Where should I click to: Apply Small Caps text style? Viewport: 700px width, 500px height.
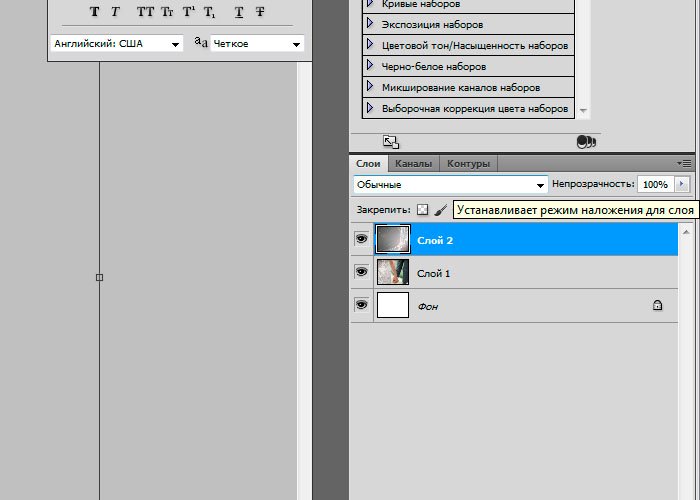(167, 12)
